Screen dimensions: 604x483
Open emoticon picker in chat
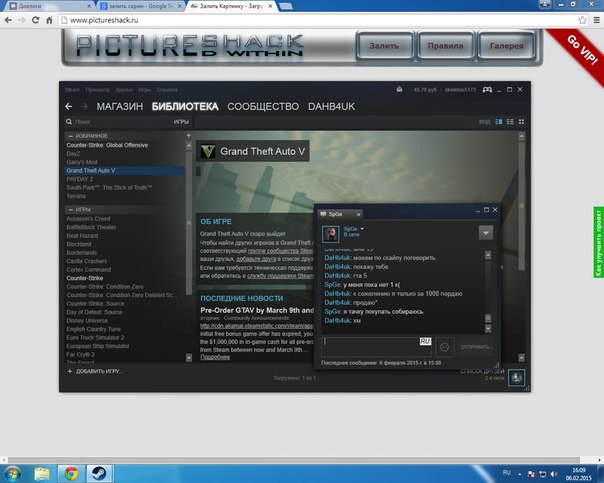click(x=444, y=347)
